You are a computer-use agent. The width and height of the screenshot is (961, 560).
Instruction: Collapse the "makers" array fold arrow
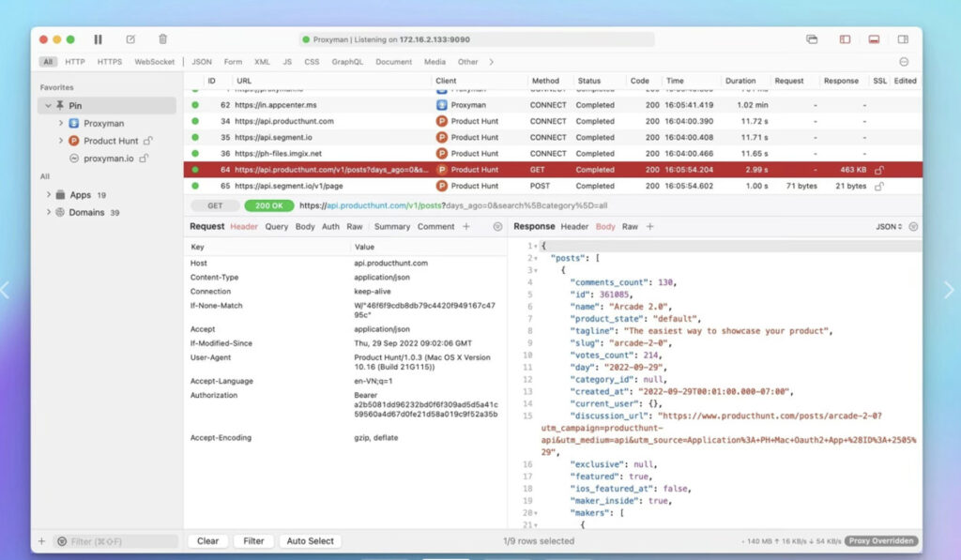click(536, 513)
